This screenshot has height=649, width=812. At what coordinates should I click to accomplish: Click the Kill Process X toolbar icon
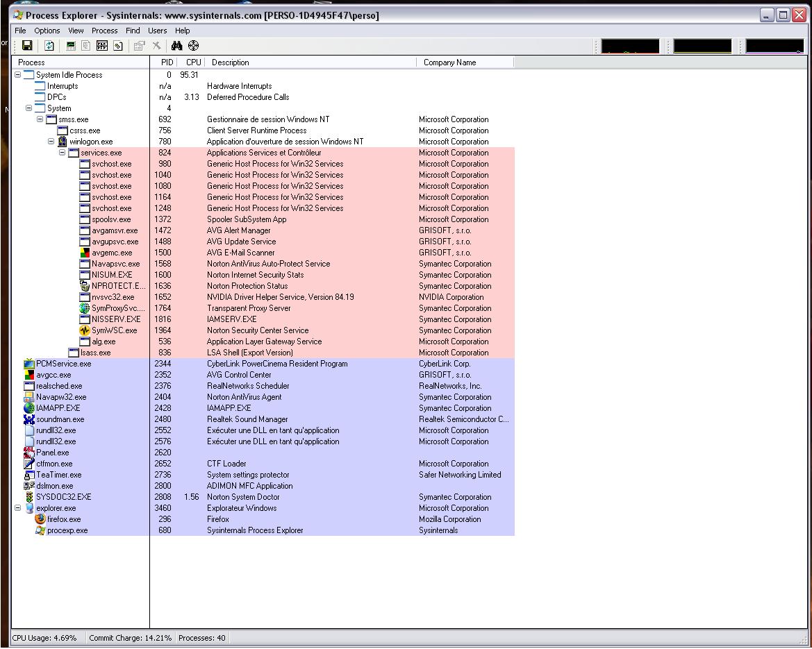[x=156, y=46]
